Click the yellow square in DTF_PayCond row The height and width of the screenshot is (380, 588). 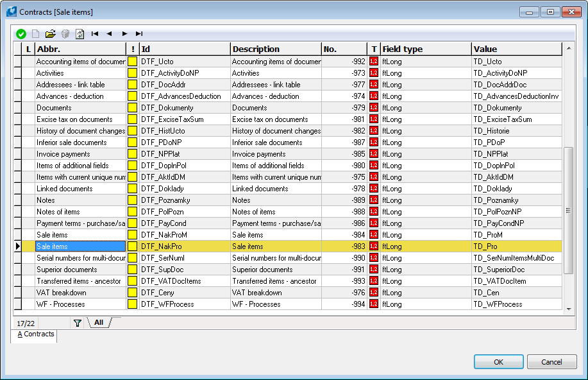132,223
